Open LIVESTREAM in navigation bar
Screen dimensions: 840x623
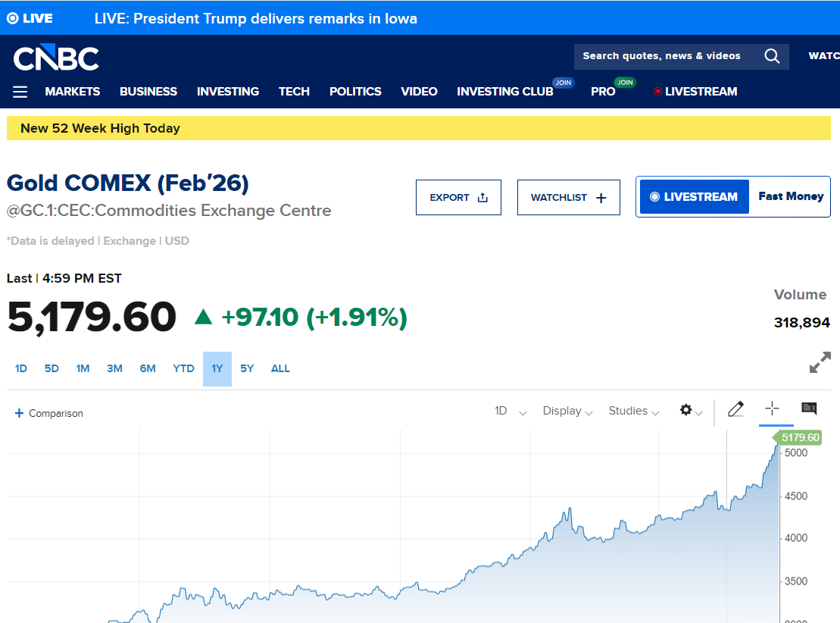coord(695,92)
